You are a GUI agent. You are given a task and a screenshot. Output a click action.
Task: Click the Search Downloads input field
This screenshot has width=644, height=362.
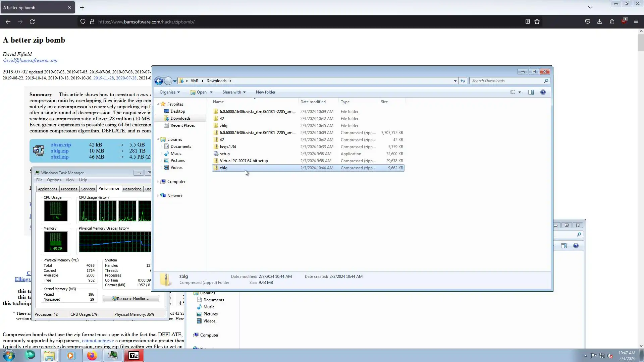click(506, 81)
